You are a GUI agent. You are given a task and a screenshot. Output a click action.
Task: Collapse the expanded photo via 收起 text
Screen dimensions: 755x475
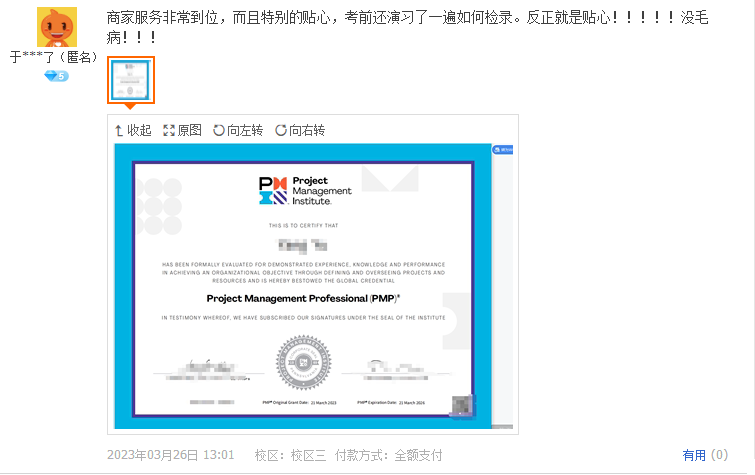pos(139,130)
